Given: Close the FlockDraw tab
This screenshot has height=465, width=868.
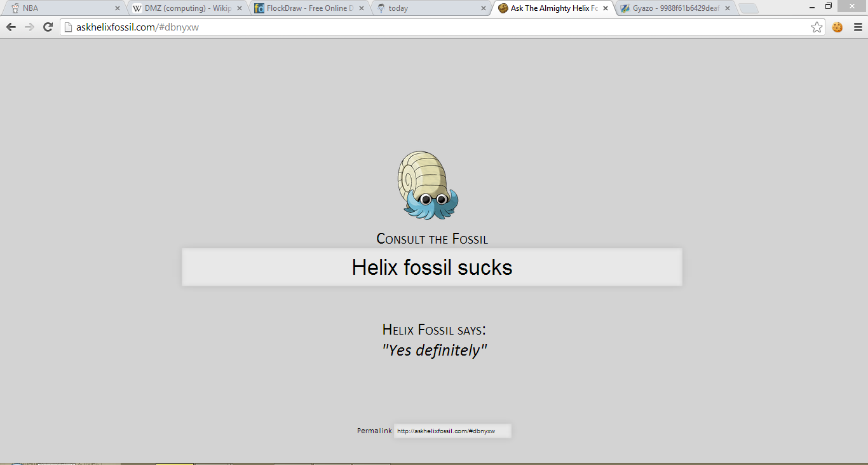Looking at the screenshot, I should 362,8.
